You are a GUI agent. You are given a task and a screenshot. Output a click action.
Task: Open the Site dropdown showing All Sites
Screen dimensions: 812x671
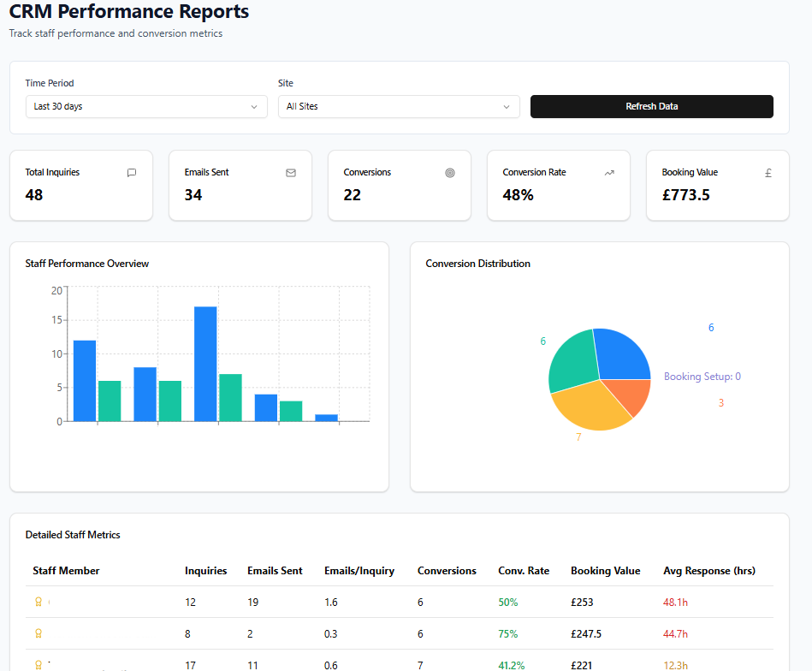399,106
